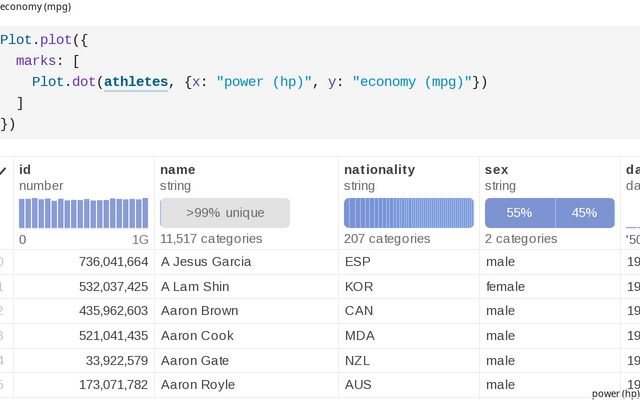The width and height of the screenshot is (640, 400).
Task: Select the 55% male segment bar
Action: (520, 213)
